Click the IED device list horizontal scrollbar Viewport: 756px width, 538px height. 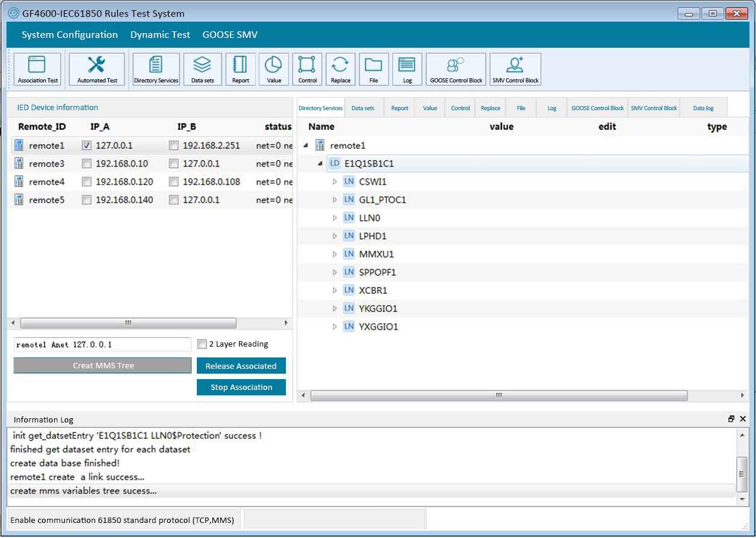tap(128, 323)
